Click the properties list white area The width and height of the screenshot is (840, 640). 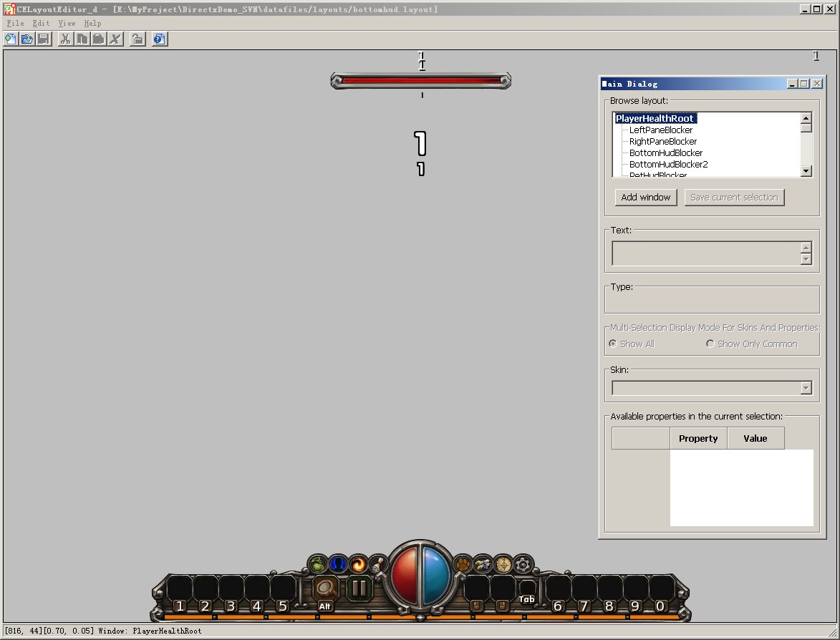coord(741,488)
